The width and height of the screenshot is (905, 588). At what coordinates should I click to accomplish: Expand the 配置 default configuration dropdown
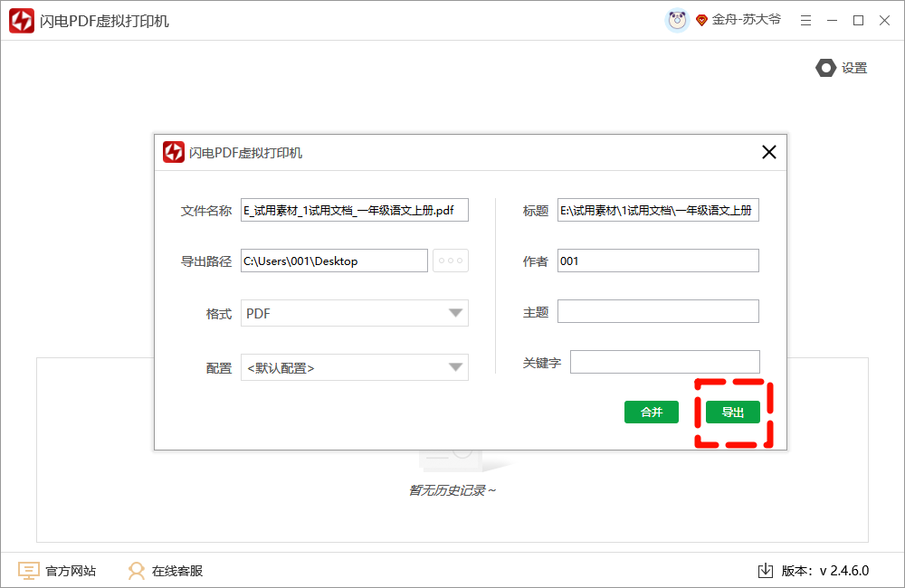tap(355, 367)
